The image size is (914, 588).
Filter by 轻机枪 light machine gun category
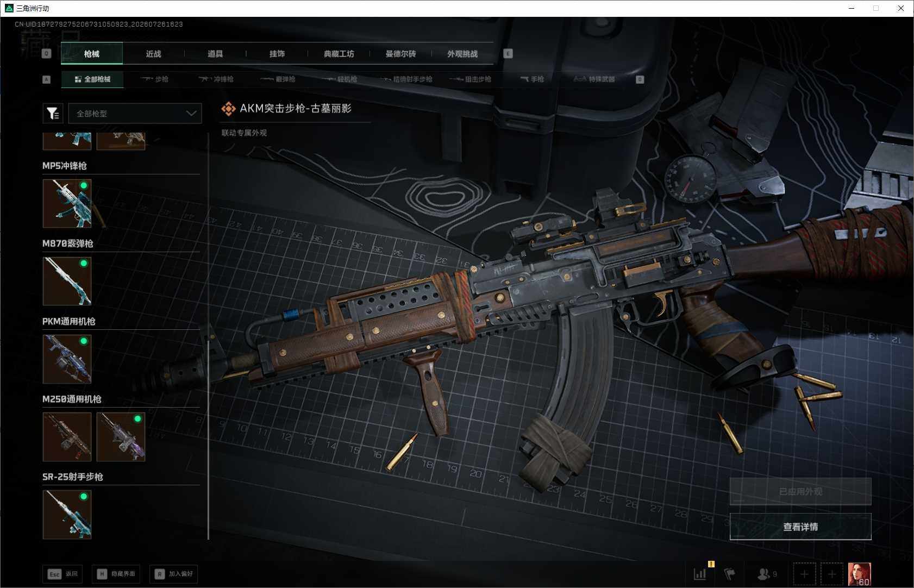(340, 79)
